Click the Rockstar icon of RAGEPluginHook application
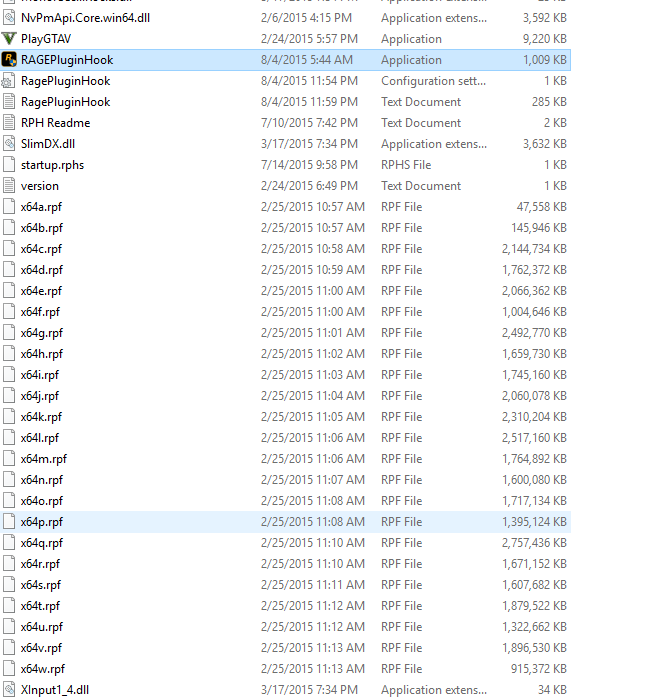Viewport: 666px width, 700px height. pos(9,60)
